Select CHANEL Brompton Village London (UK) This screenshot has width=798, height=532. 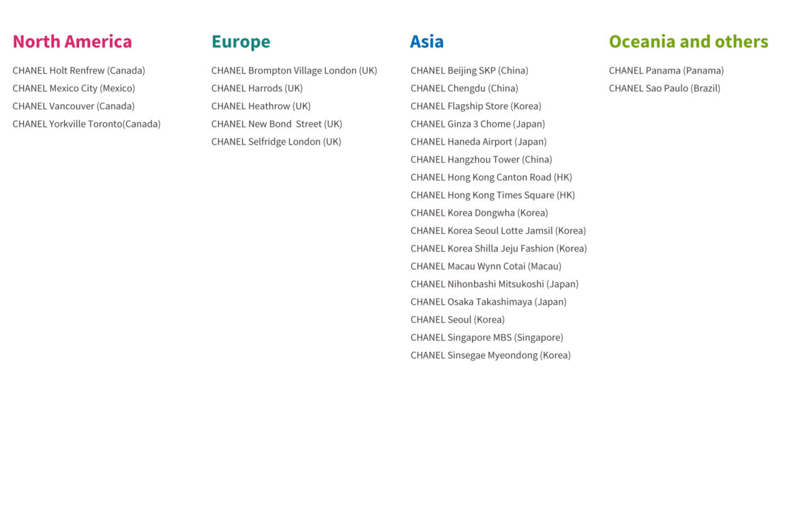click(x=294, y=70)
